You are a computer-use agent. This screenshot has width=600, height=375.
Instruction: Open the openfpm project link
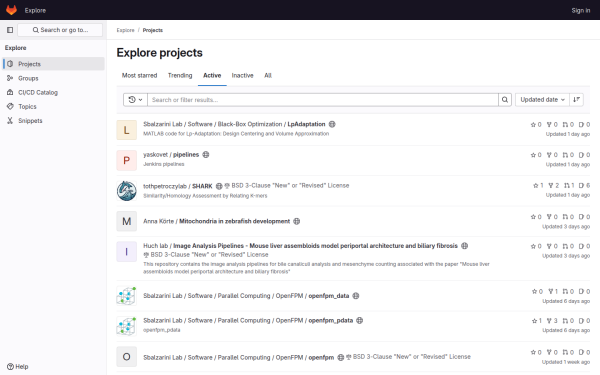point(238,357)
